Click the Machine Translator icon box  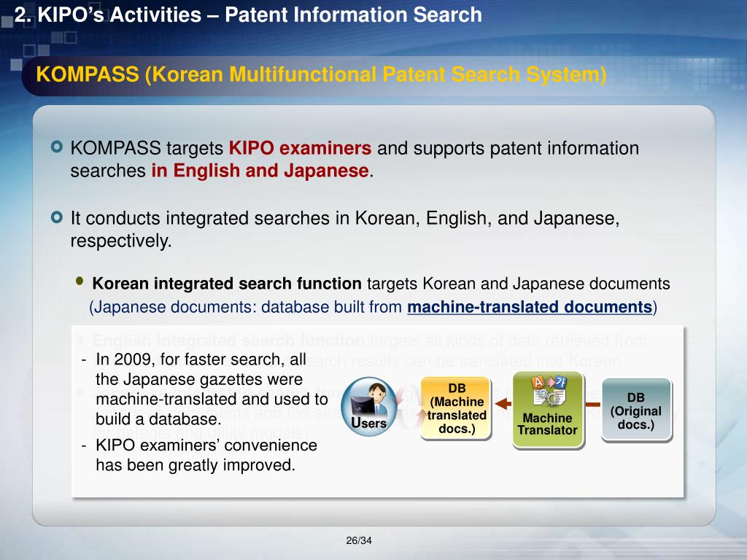548,410
